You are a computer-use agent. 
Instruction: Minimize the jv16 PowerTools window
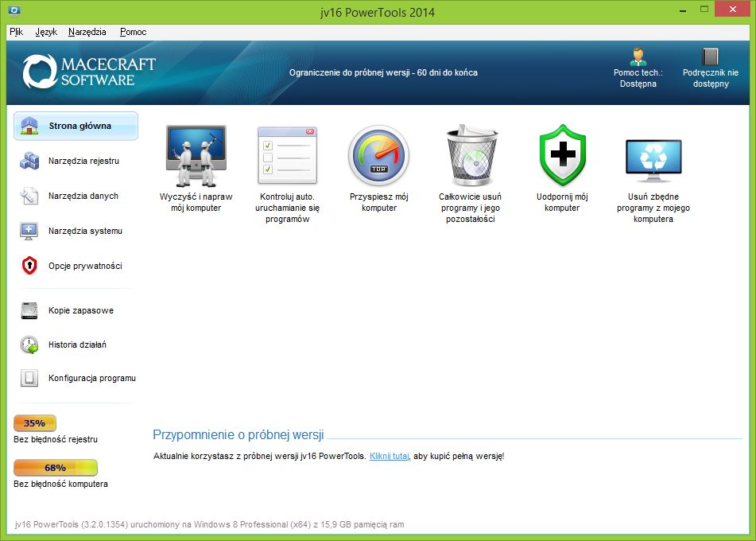tap(683, 10)
